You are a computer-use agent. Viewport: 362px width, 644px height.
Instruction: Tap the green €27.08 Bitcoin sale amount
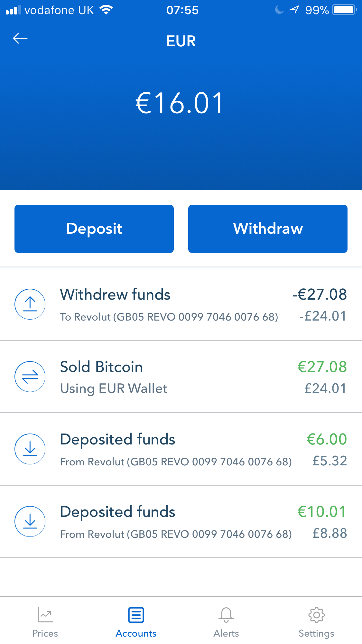pos(322,367)
